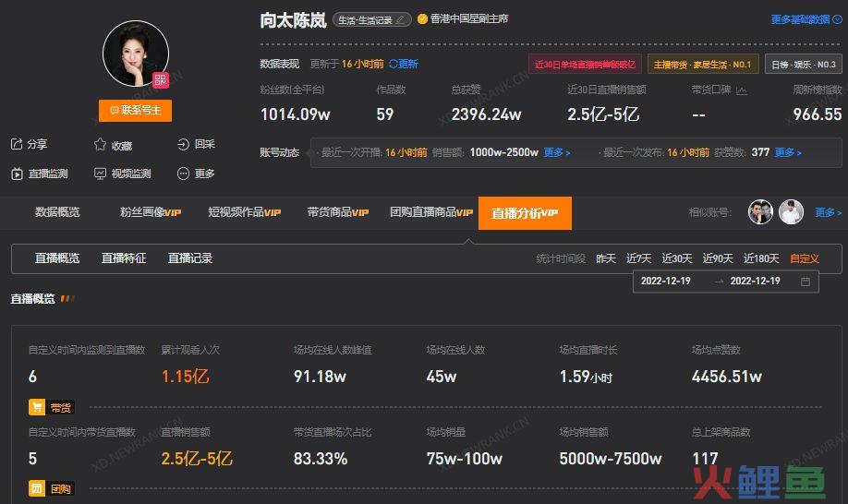Open the 带货口碑 chart icon

coord(742,90)
